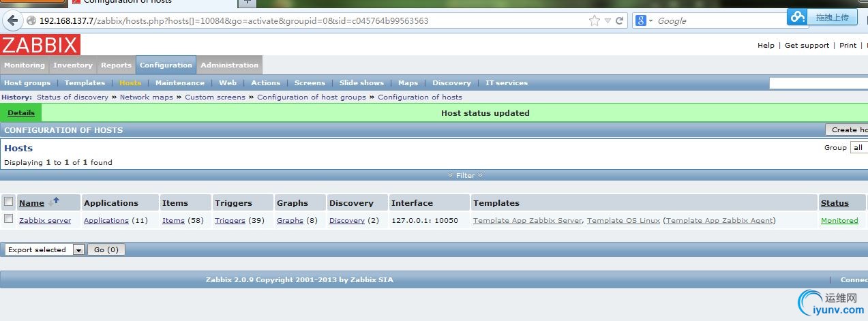Switch to the Monitoring tab

pyautogui.click(x=25, y=65)
